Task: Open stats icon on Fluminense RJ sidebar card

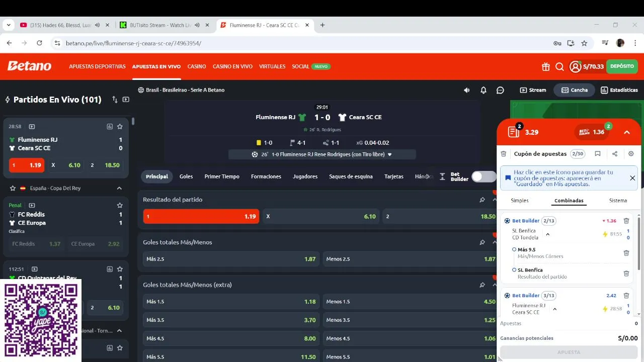Action: click(110, 127)
